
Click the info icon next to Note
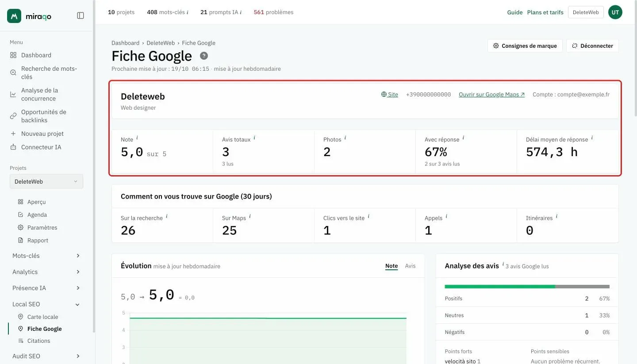point(137,138)
